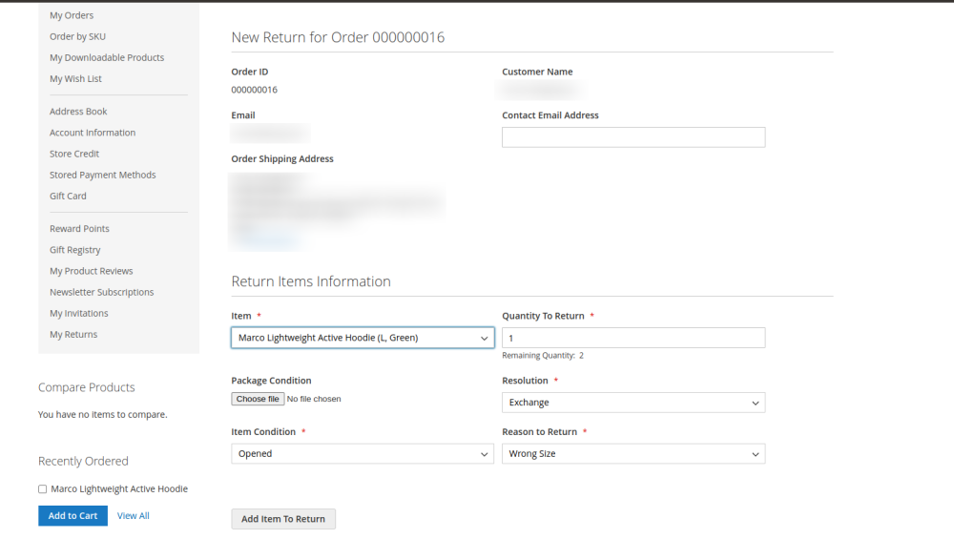Navigate to My Wish List

(x=75, y=79)
